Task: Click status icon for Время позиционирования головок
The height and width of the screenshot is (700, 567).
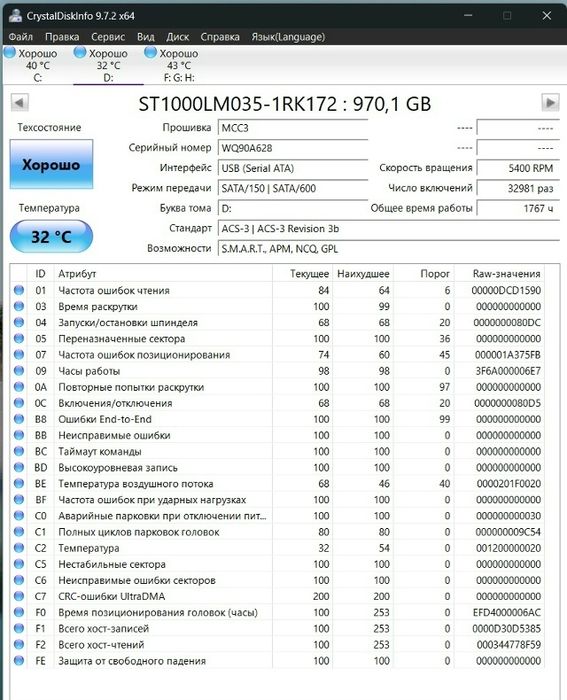Action: point(19,612)
